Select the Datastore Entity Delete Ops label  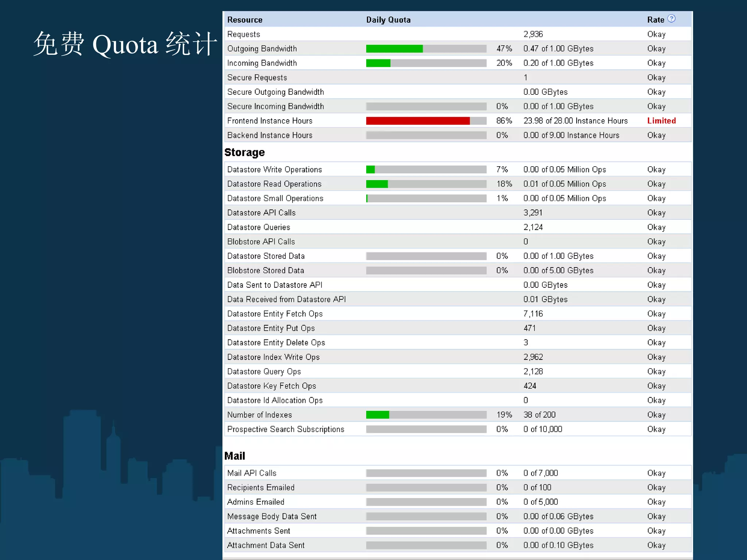(x=276, y=343)
